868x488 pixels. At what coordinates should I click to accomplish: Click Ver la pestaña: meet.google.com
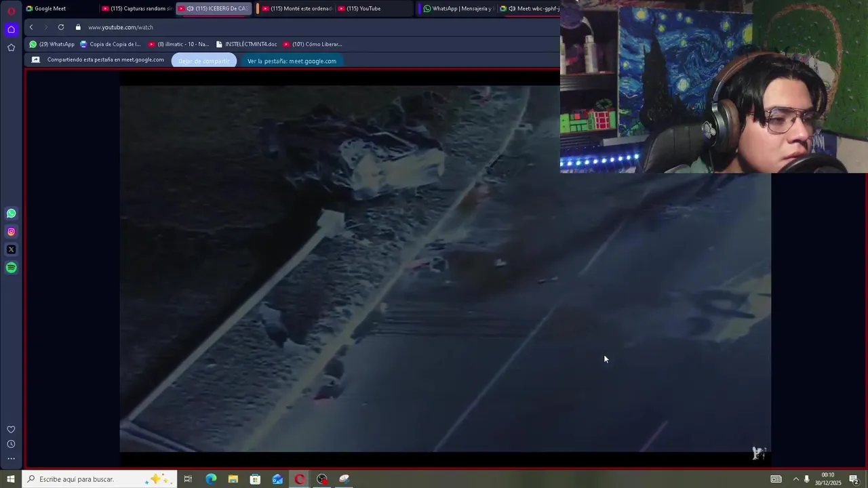(x=292, y=61)
